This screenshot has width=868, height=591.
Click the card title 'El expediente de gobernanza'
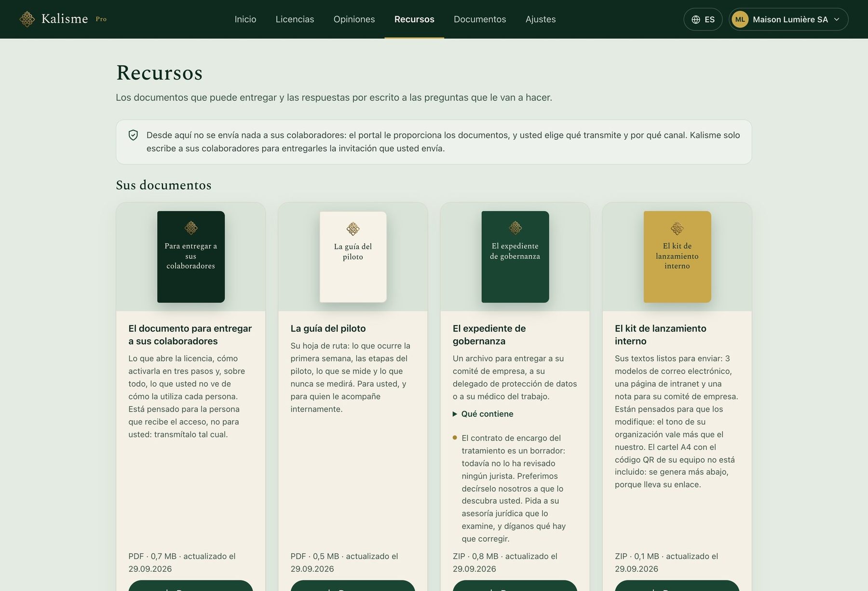click(489, 335)
